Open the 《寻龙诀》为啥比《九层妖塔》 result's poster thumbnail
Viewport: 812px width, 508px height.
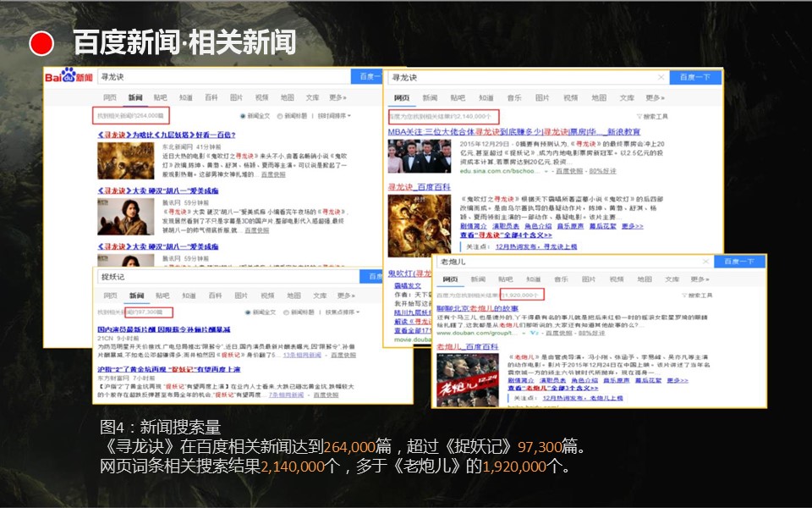coord(126,161)
